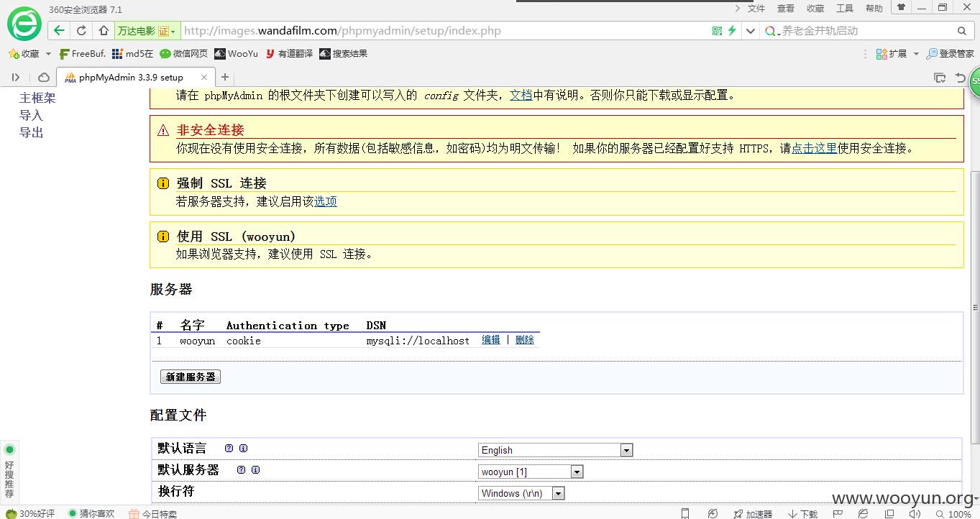Toggle the sidebar panel arrow icon left of tabs
980x519 pixels.
16,77
